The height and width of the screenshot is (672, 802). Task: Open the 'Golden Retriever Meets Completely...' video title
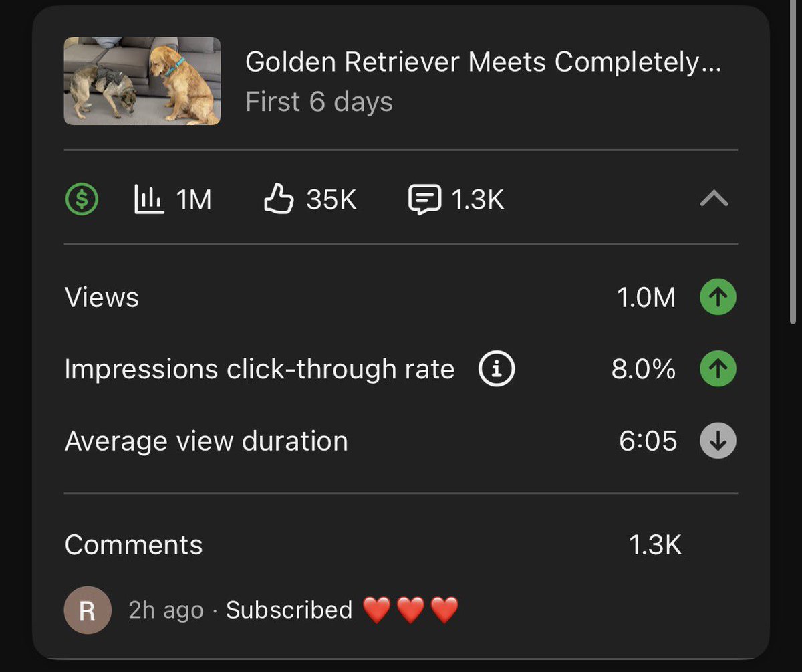point(483,62)
